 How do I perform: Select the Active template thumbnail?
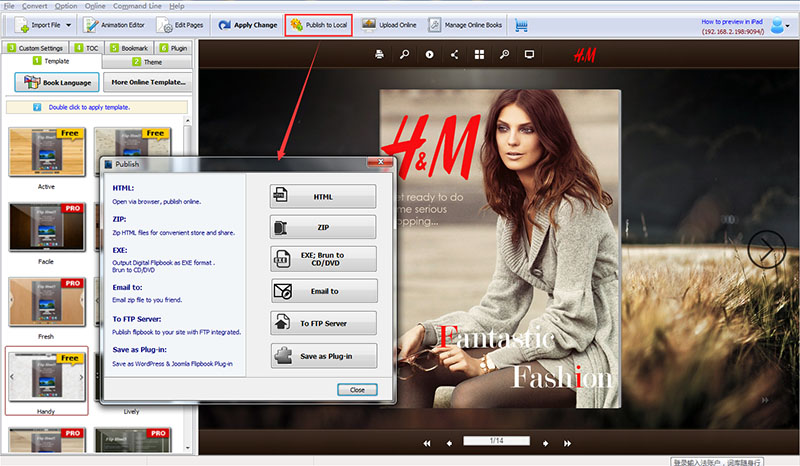pos(46,152)
